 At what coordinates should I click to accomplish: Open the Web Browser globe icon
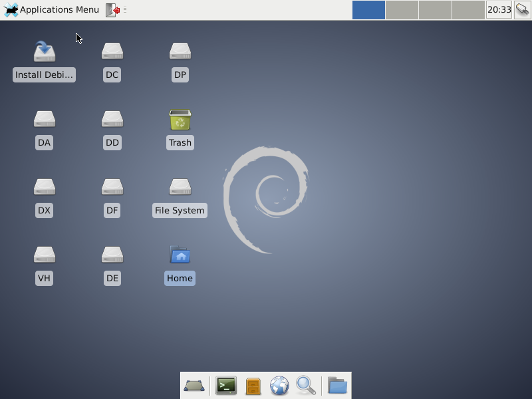(279, 386)
